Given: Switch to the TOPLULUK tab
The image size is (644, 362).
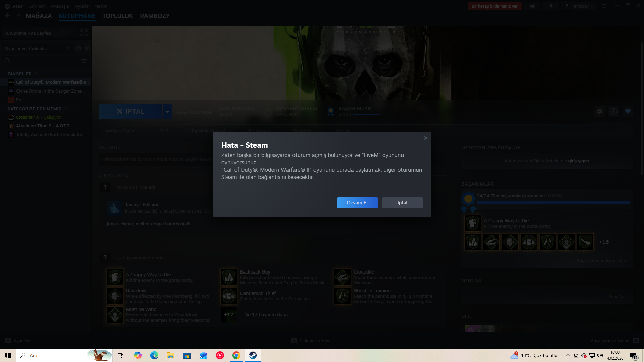Looking at the screenshot, I should (x=118, y=16).
